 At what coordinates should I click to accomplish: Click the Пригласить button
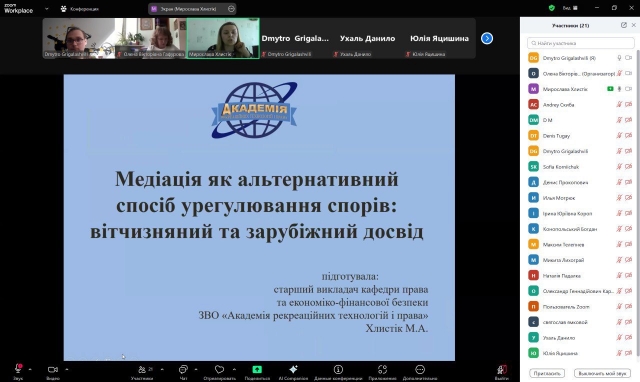pos(547,373)
